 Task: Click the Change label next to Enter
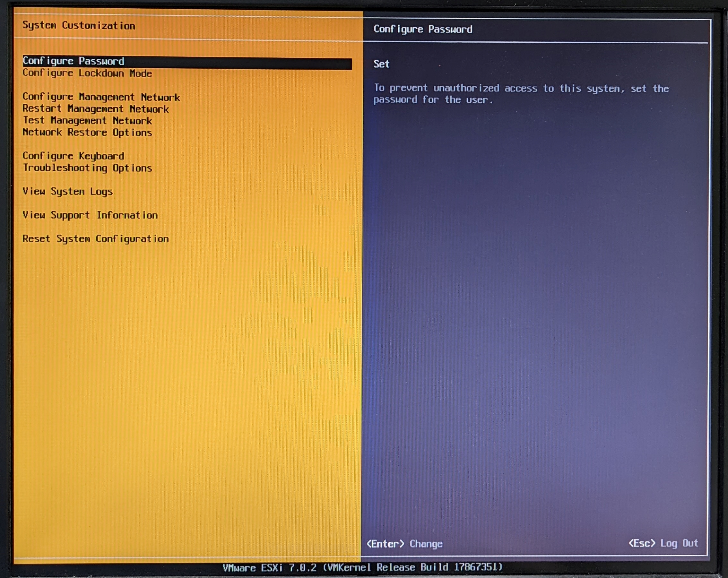click(426, 544)
